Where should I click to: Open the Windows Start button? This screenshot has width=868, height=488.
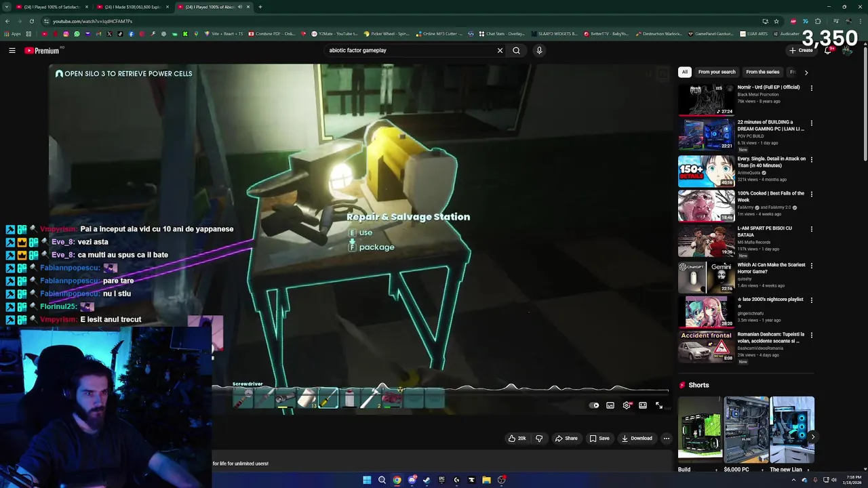[x=367, y=480]
